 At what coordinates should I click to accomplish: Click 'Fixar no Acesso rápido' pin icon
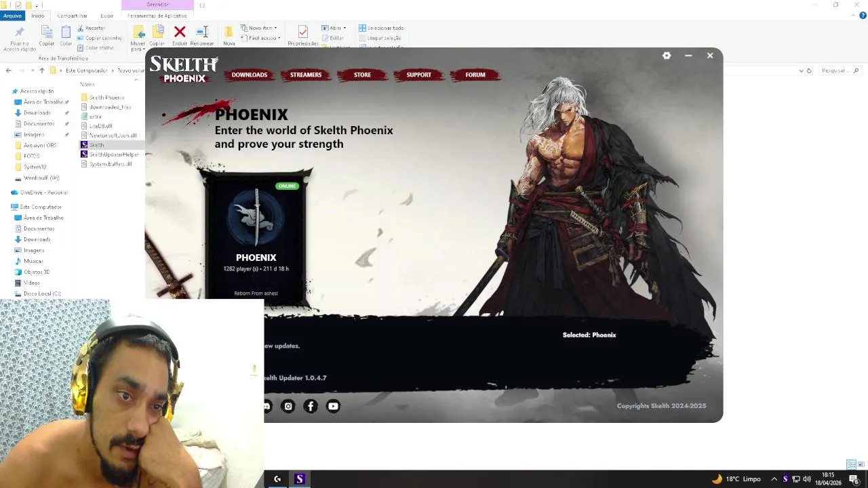(x=19, y=32)
